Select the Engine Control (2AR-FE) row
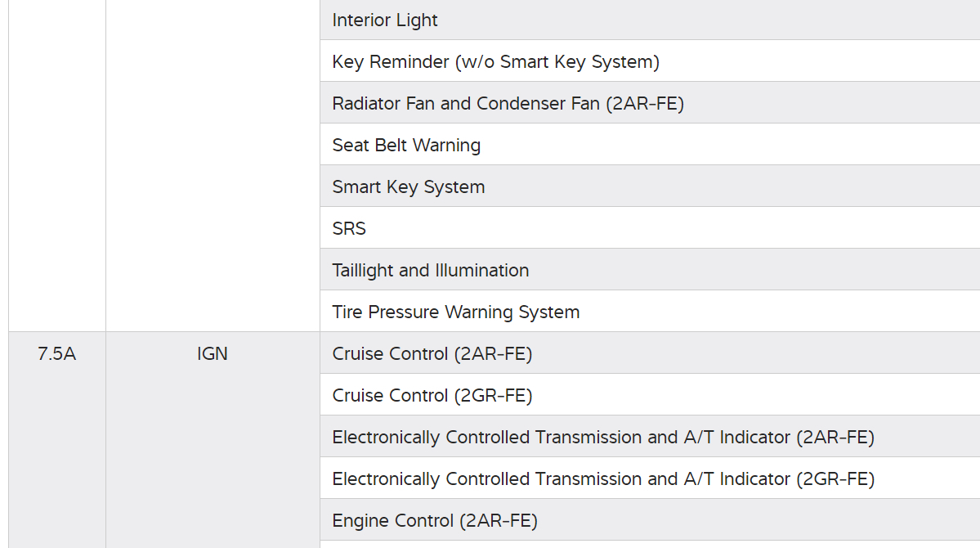Image resolution: width=980 pixels, height=548 pixels. [x=434, y=521]
